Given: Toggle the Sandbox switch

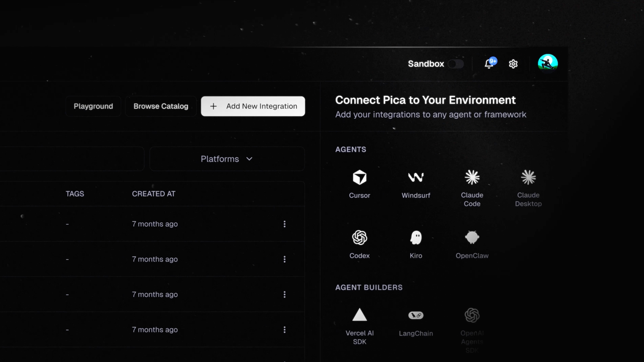Looking at the screenshot, I should (x=456, y=64).
